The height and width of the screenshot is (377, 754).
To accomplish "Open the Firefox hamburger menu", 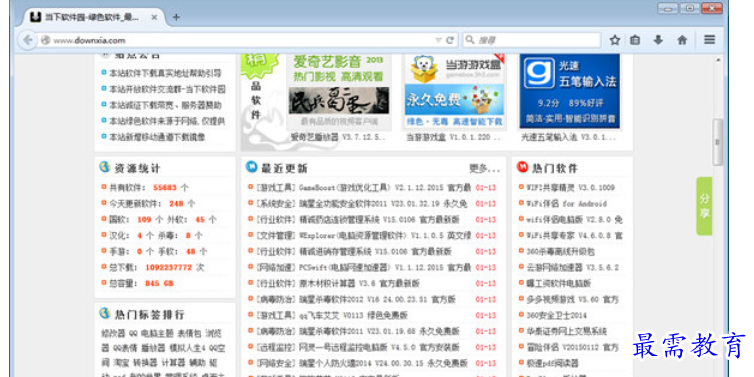I will [710, 40].
